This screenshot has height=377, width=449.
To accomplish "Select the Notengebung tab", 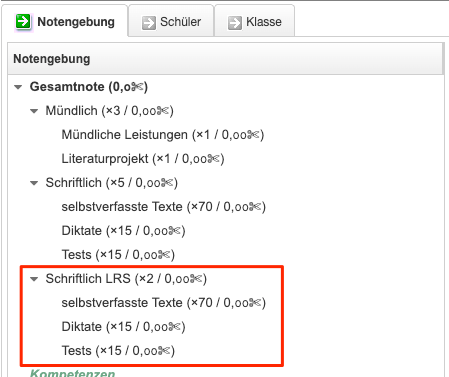I will [x=65, y=21].
